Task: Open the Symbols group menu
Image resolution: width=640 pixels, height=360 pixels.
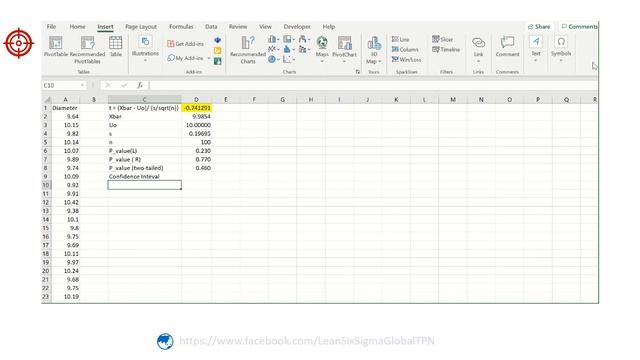Action: click(x=561, y=49)
